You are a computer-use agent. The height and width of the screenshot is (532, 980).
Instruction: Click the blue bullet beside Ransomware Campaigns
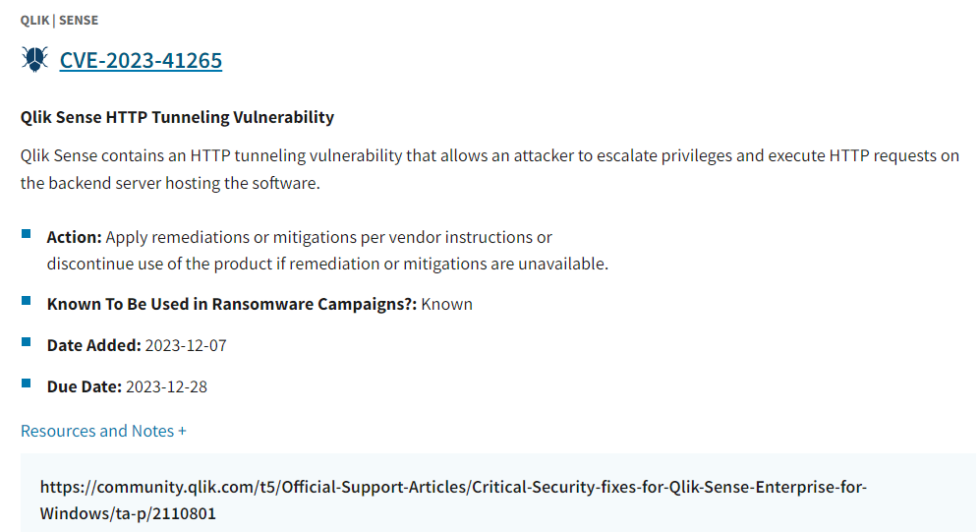tap(27, 301)
